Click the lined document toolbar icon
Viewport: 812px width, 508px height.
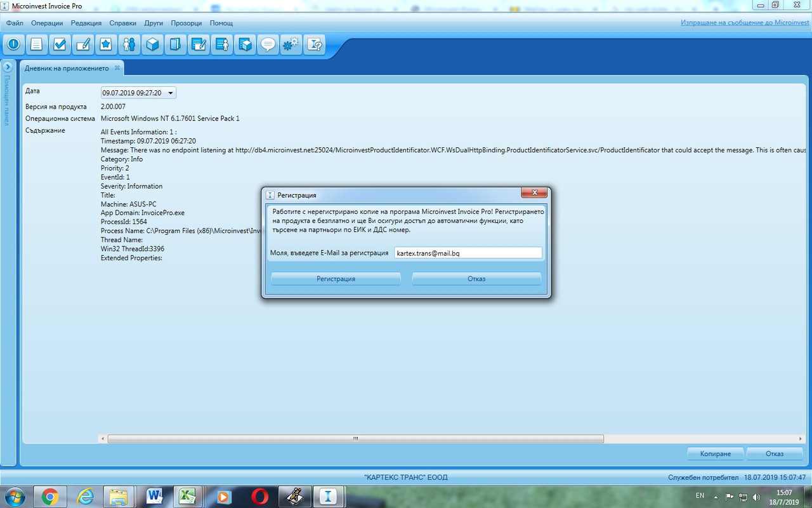pos(37,44)
